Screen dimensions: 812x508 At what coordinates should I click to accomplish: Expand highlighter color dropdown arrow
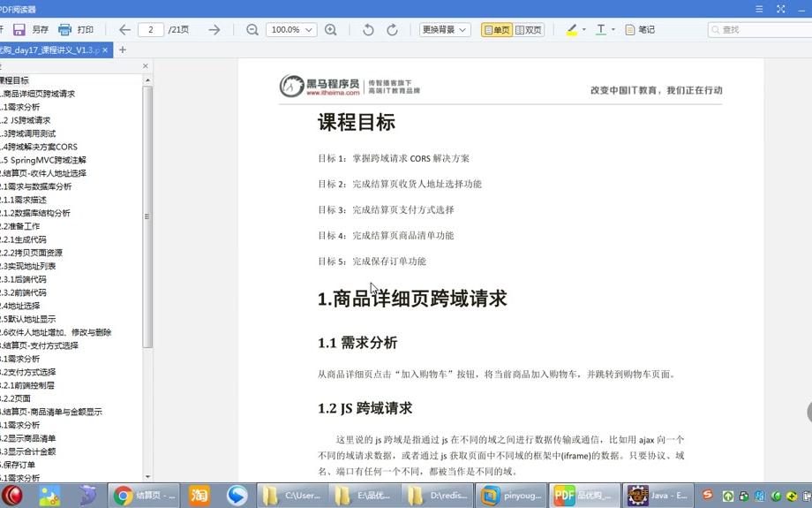[x=584, y=29]
